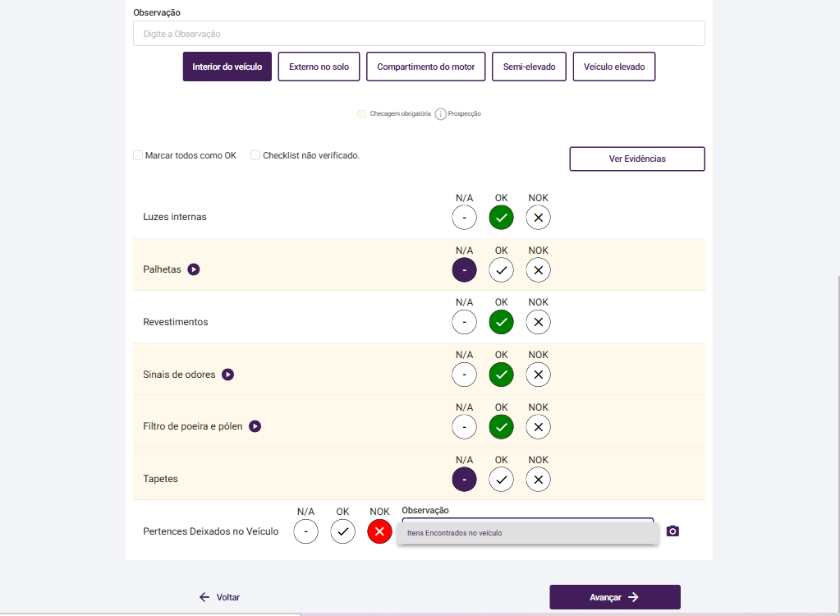Set Revestimentos to N/A

[464, 322]
